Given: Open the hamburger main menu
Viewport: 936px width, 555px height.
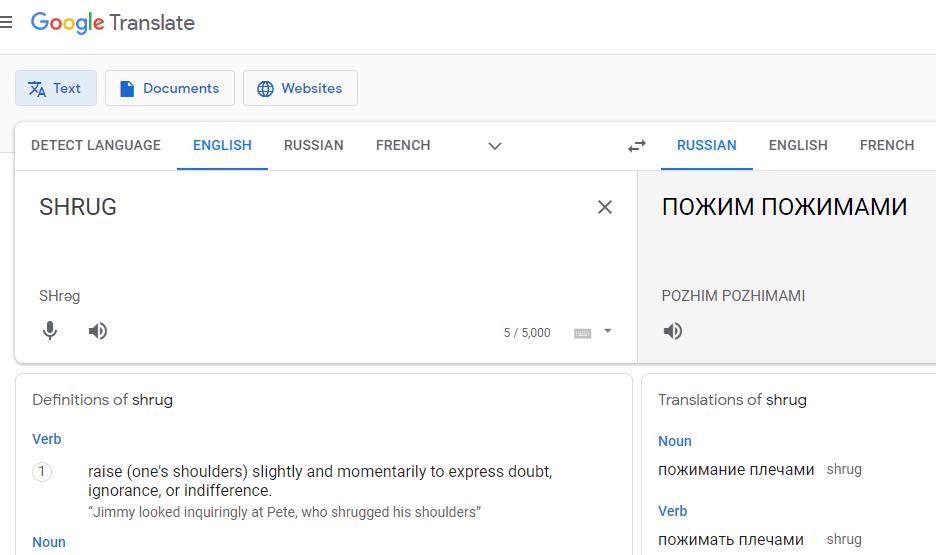Looking at the screenshot, I should (x=5, y=23).
